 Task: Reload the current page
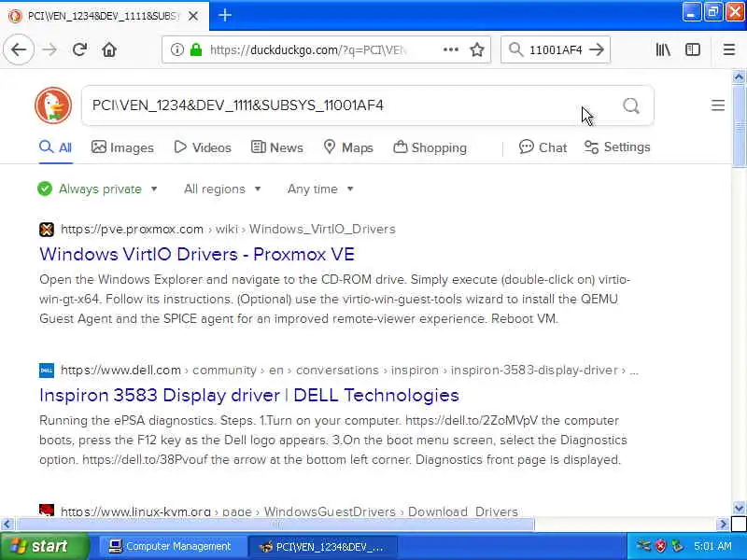tap(79, 49)
